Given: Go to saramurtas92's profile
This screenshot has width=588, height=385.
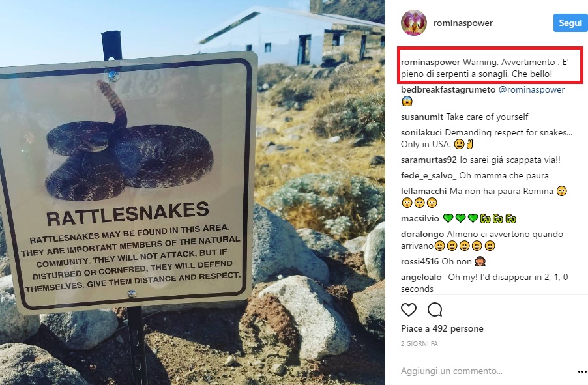Looking at the screenshot, I should point(428,160).
